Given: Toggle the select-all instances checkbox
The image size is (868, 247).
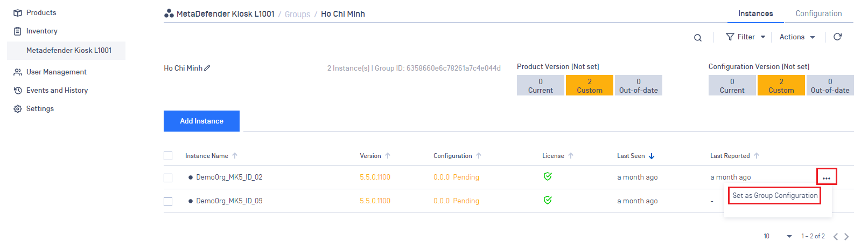Looking at the screenshot, I should pos(168,156).
